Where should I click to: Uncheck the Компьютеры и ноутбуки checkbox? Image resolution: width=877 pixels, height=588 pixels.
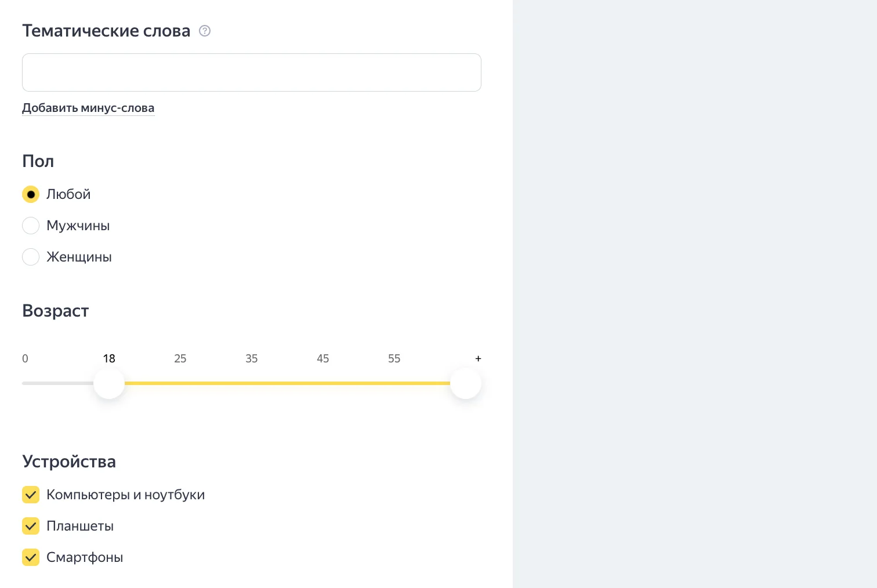pyautogui.click(x=31, y=495)
